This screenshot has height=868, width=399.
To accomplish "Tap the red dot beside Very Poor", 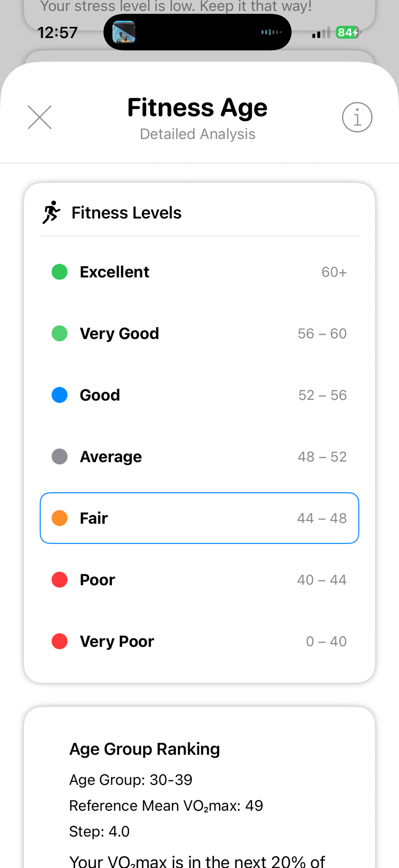I will (60, 641).
